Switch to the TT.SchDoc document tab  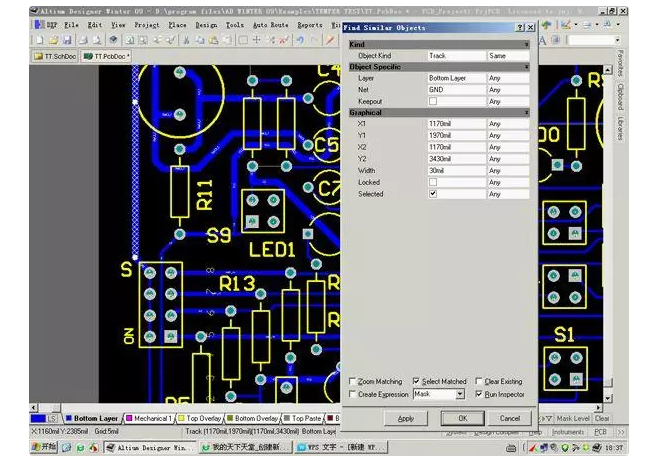click(57, 57)
